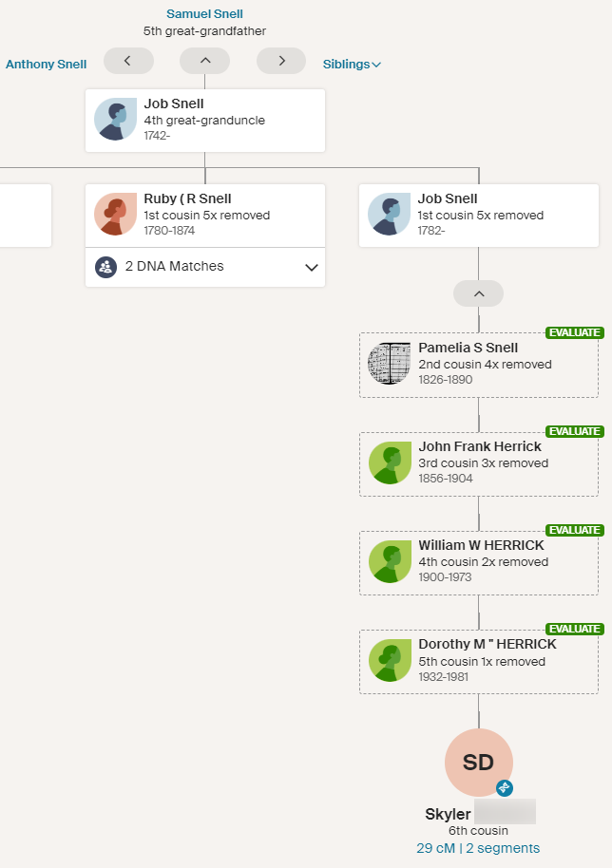Click the right arrow navigation button
Viewport: 612px width, 868px height.
tap(281, 61)
